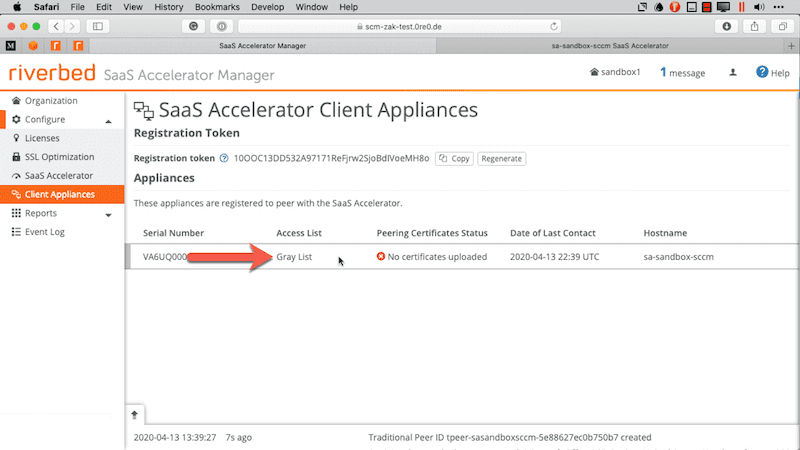The width and height of the screenshot is (800, 450).
Task: Click the riverbed logo
Action: pyautogui.click(x=52, y=73)
